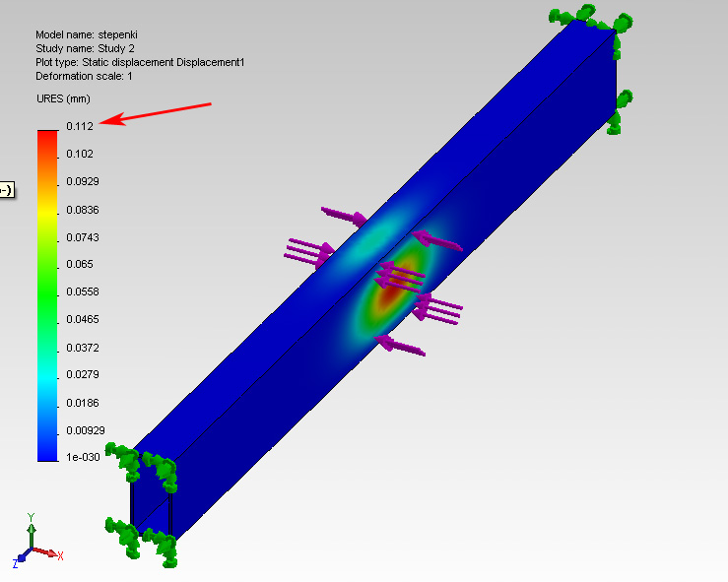The width and height of the screenshot is (728, 582).
Task: Click the Study name: Study 2 text
Action: [85, 48]
